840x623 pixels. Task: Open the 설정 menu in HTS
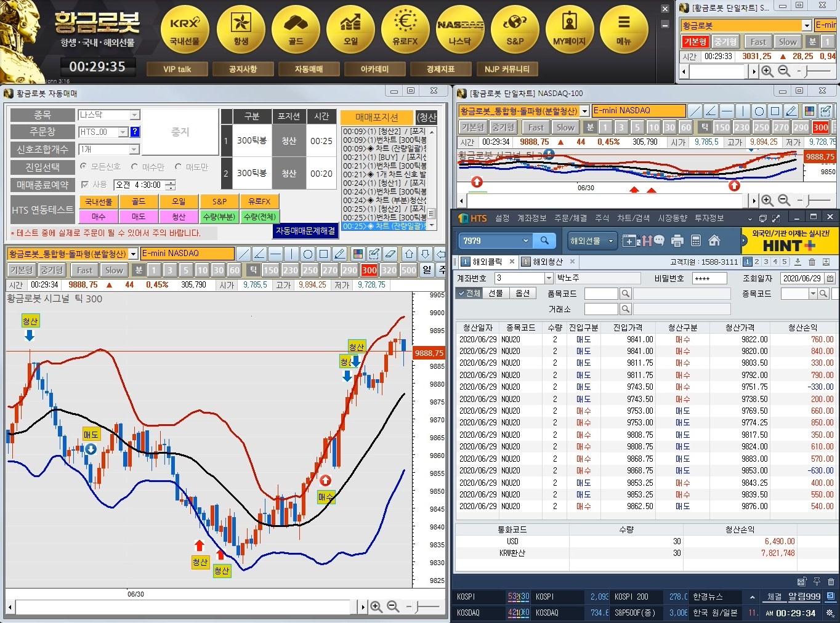[503, 218]
